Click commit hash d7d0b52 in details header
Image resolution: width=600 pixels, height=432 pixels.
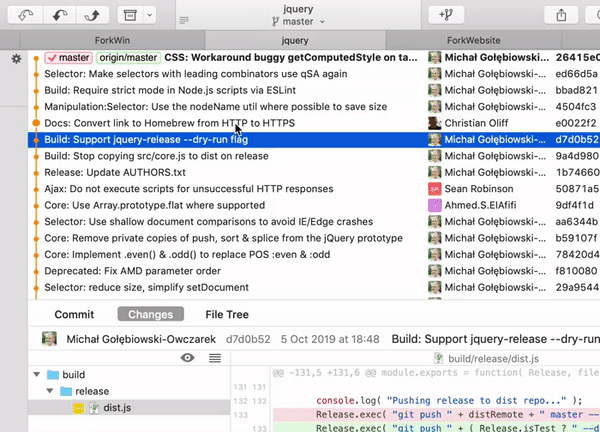click(248, 339)
